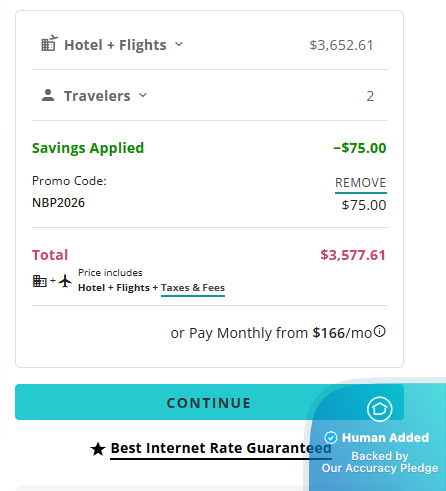Click the hotel and flight package icon
446x491 pixels.
49,43
